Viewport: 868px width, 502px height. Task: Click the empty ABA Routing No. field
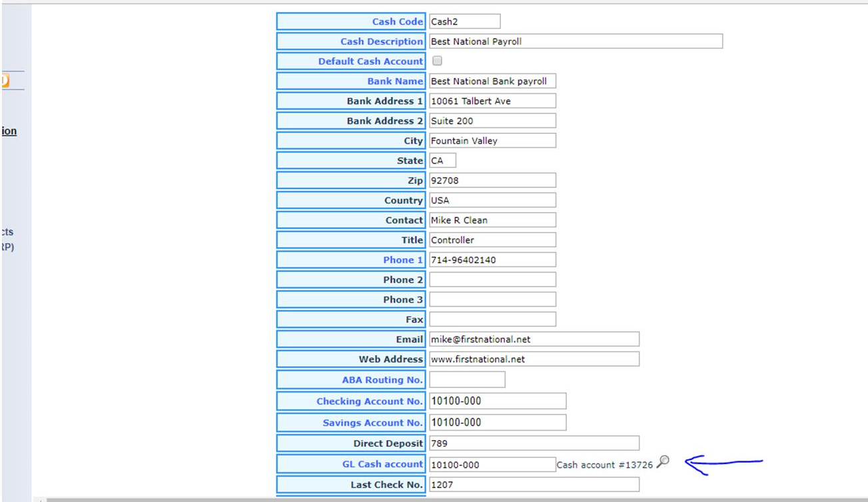[x=467, y=380]
